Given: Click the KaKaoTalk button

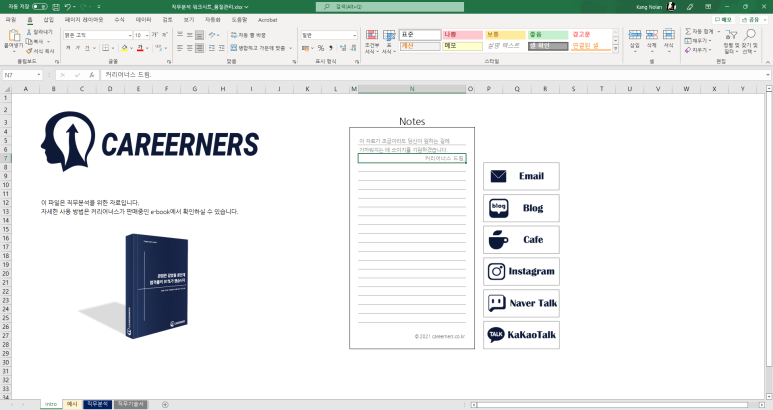Looking at the screenshot, I should (x=521, y=335).
